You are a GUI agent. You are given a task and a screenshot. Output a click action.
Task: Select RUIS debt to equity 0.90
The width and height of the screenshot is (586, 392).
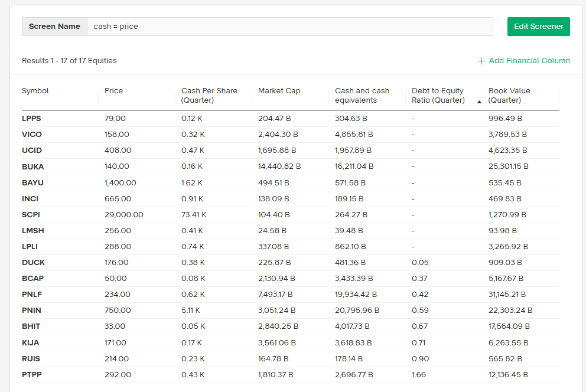point(420,359)
